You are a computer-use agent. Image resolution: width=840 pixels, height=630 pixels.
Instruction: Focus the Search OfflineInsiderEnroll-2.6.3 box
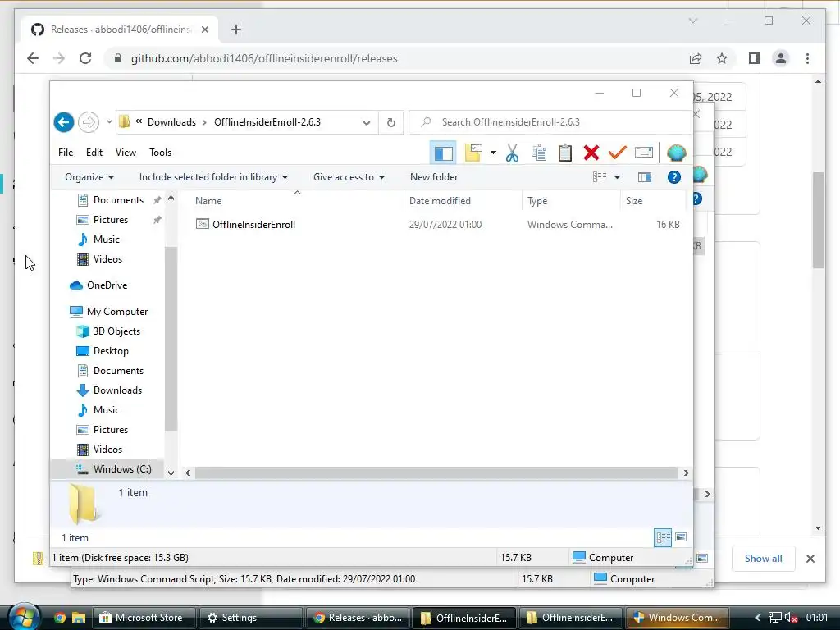tap(550, 122)
